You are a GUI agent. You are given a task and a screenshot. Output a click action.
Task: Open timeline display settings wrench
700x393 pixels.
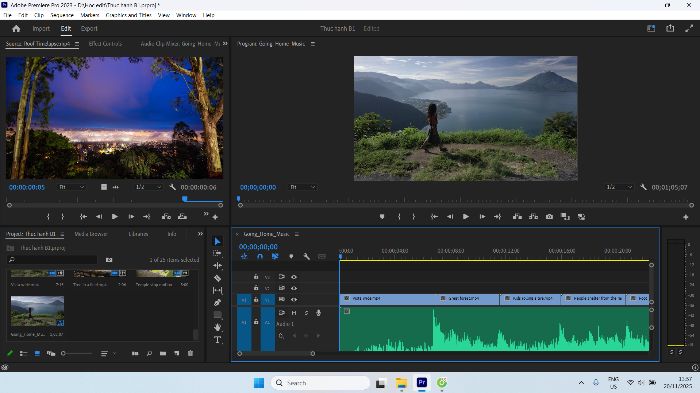coord(306,256)
